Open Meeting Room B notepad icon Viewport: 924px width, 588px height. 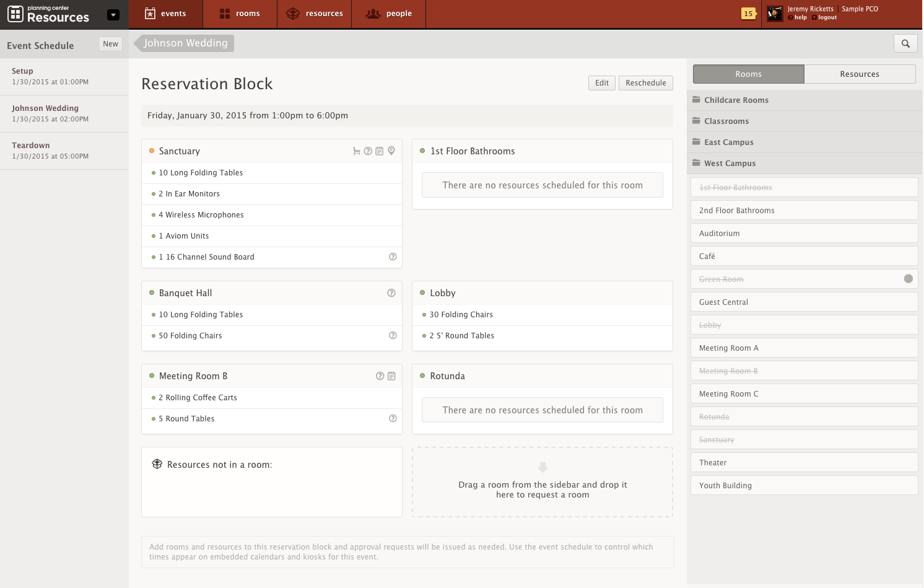point(391,376)
